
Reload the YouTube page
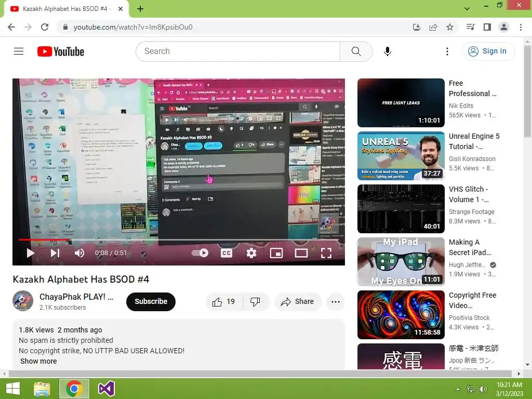45,27
